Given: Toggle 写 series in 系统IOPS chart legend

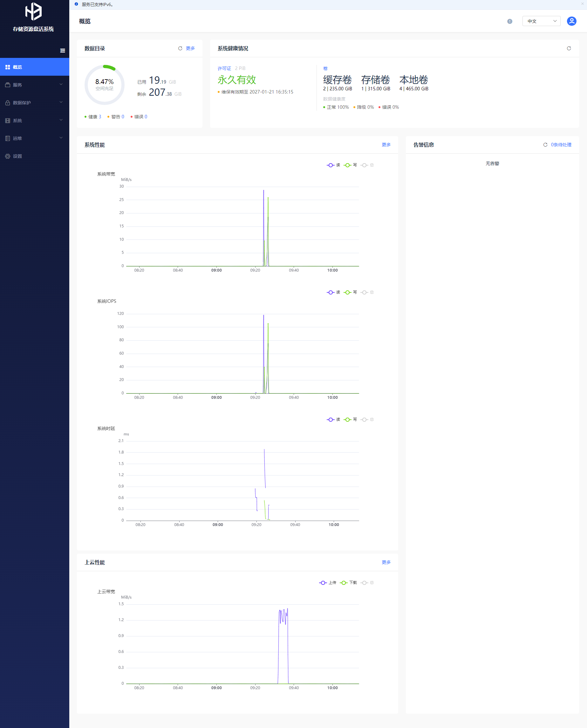Looking at the screenshot, I should (x=350, y=292).
